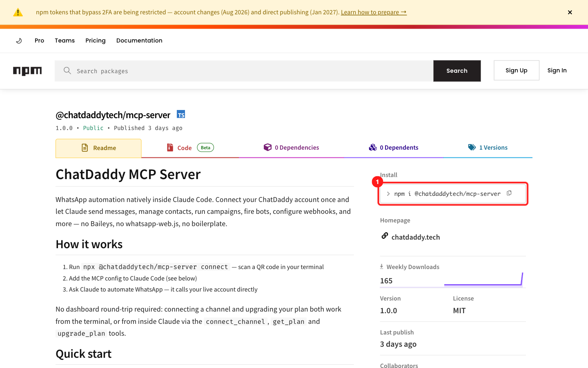Screen dimensions: 588x368
Task: Click the Beta badge on Code tab
Action: [205, 148]
